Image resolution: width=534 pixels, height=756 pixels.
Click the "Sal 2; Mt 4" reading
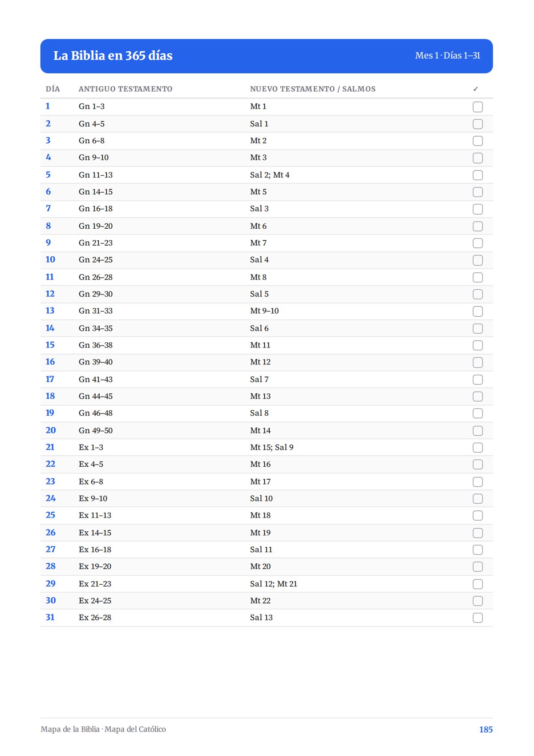coord(270,175)
